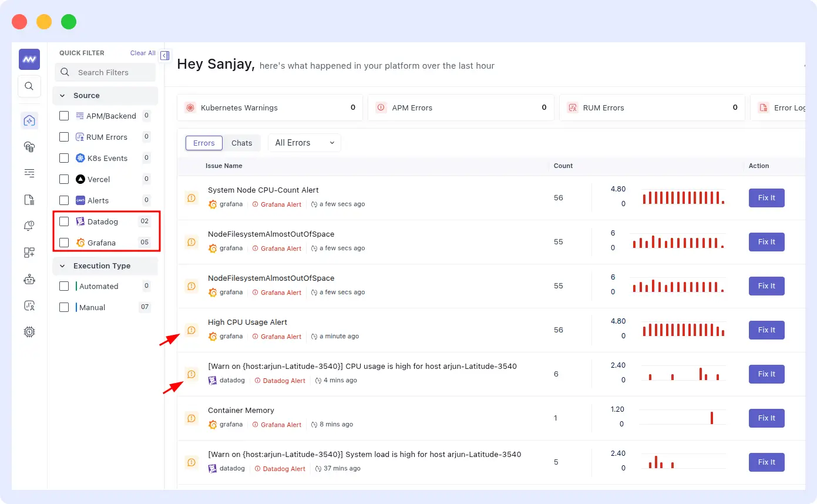
Task: Click the sidebar search icon button
Action: tap(29, 86)
